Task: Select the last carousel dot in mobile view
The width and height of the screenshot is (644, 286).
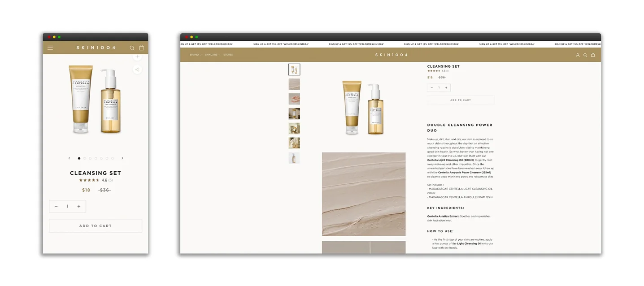Action: click(113, 158)
